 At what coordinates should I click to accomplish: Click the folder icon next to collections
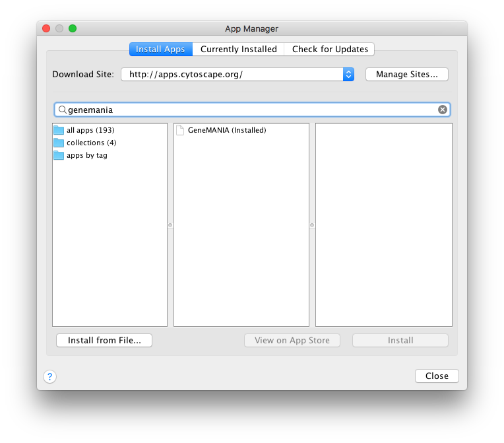pos(59,143)
